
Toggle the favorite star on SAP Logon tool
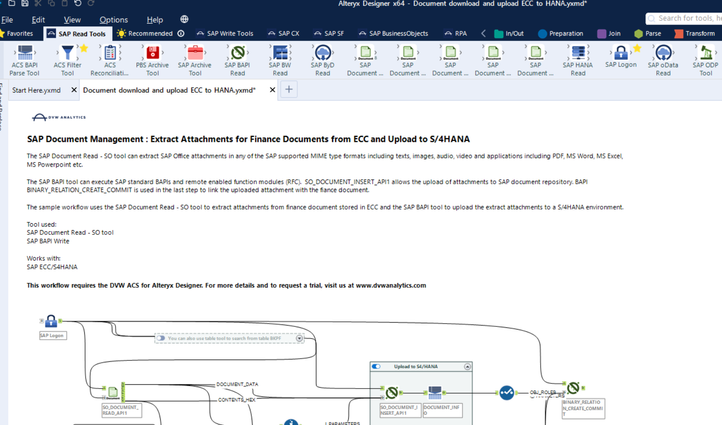[x=637, y=48]
